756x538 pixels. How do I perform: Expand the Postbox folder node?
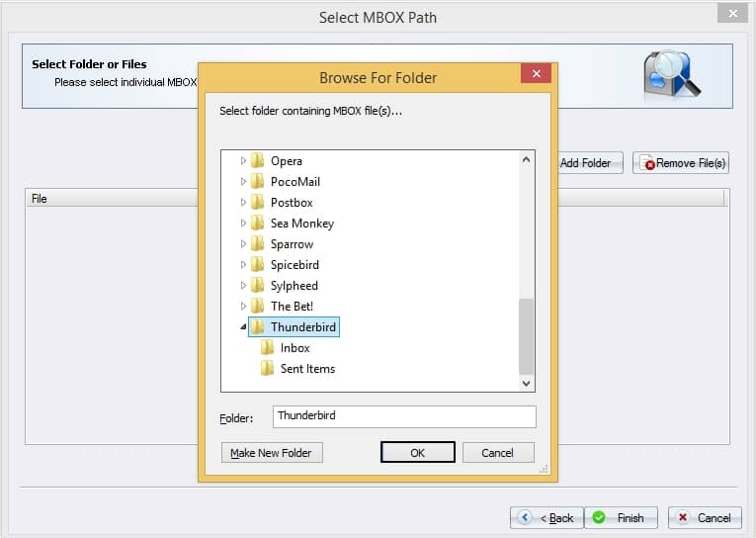[x=243, y=202]
